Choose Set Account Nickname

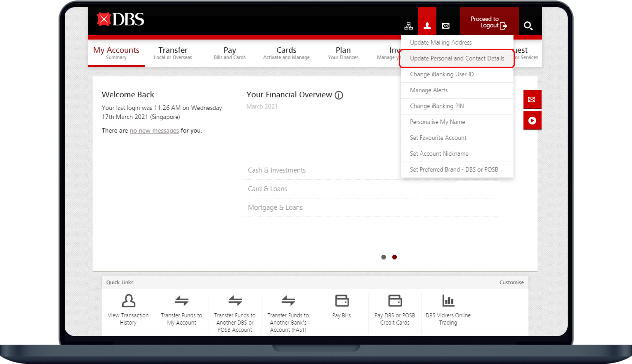click(x=457, y=154)
